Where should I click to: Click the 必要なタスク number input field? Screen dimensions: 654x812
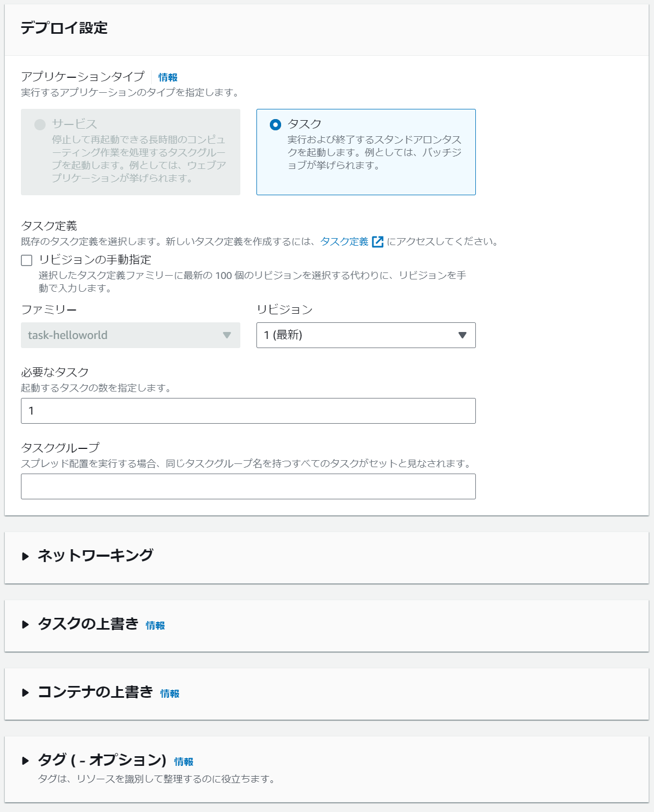(248, 411)
